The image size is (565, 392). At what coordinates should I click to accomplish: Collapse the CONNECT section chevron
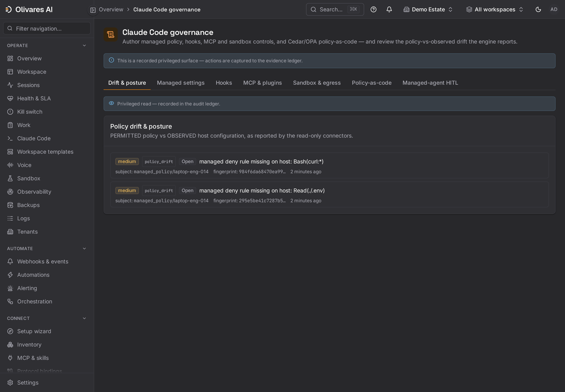(x=84, y=318)
